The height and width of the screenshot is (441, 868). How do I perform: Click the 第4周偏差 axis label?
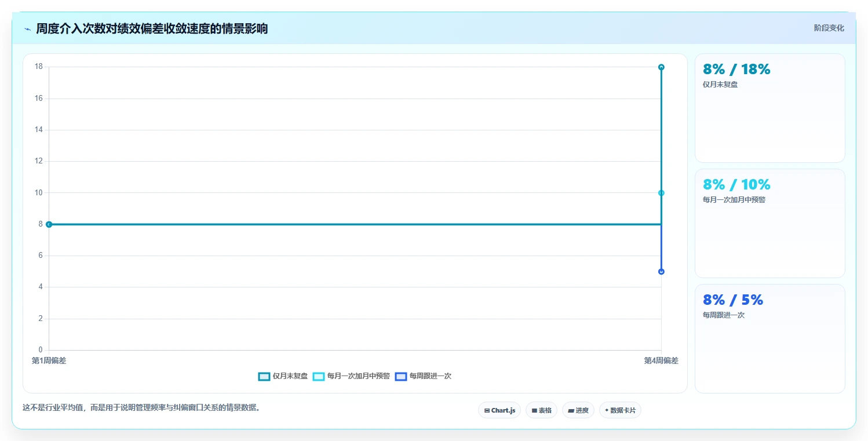tap(661, 360)
